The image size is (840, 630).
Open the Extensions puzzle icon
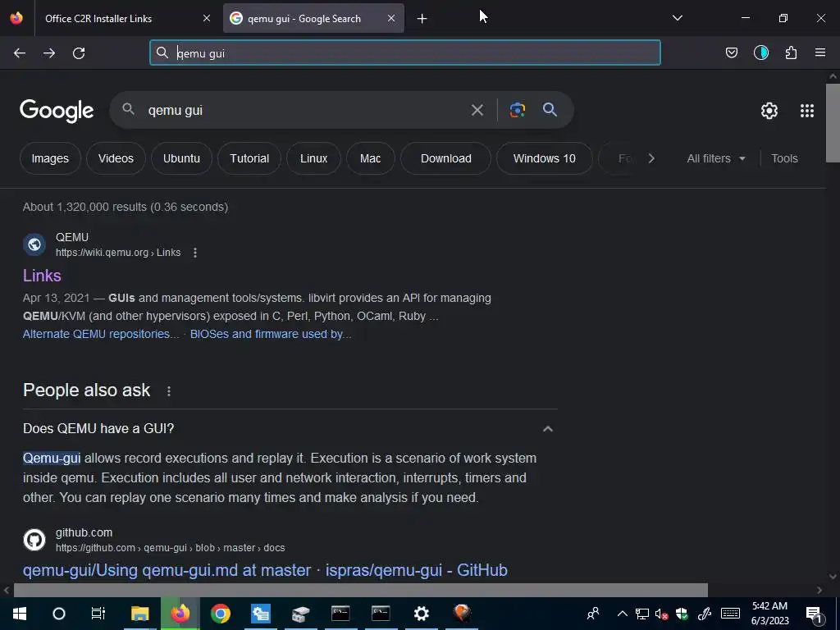point(791,52)
